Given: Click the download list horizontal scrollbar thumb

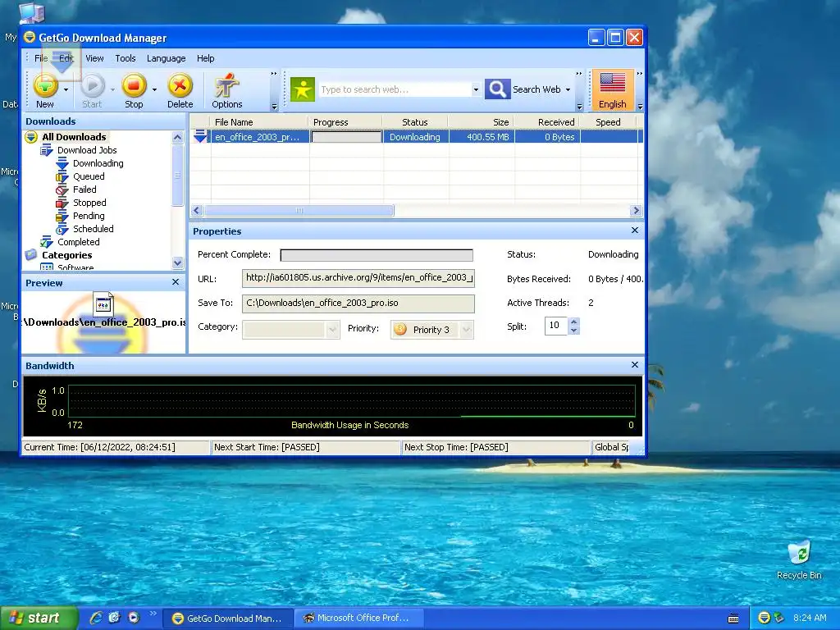Looking at the screenshot, I should [299, 211].
